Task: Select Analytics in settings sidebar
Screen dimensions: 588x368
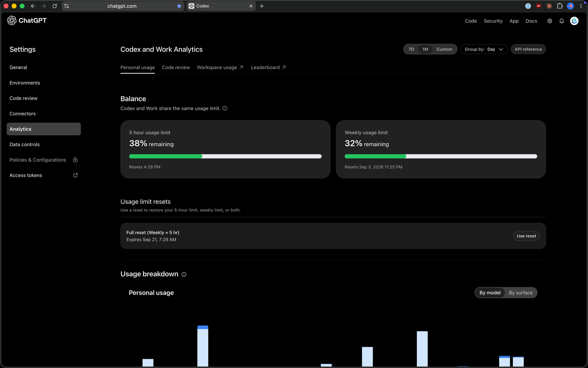Action: pyautogui.click(x=44, y=129)
